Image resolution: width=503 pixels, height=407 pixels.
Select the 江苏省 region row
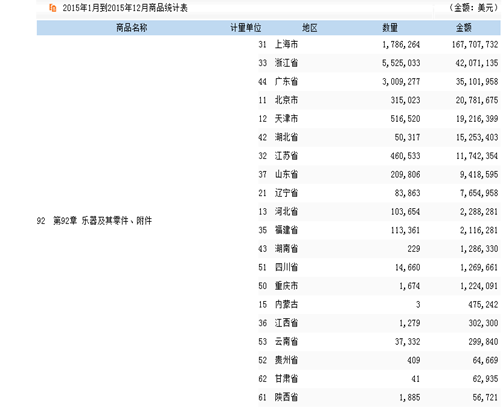tap(379, 156)
